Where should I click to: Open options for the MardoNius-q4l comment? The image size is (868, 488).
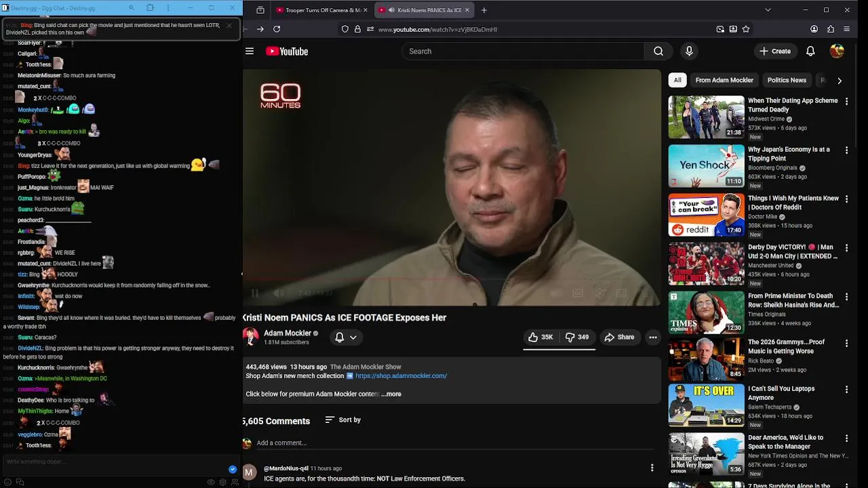[x=652, y=468]
